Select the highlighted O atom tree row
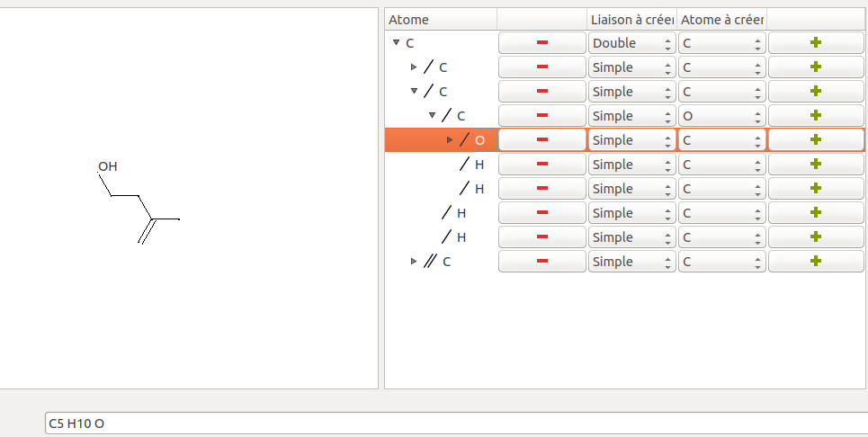 (479, 140)
